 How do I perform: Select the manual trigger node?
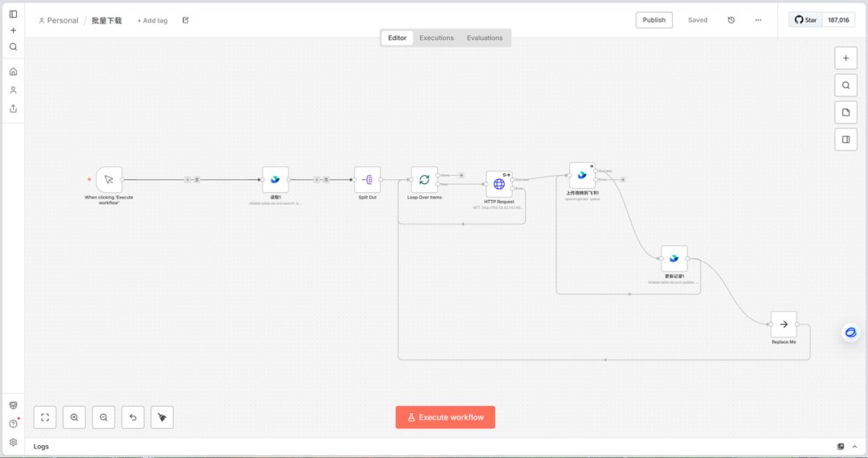pyautogui.click(x=109, y=180)
